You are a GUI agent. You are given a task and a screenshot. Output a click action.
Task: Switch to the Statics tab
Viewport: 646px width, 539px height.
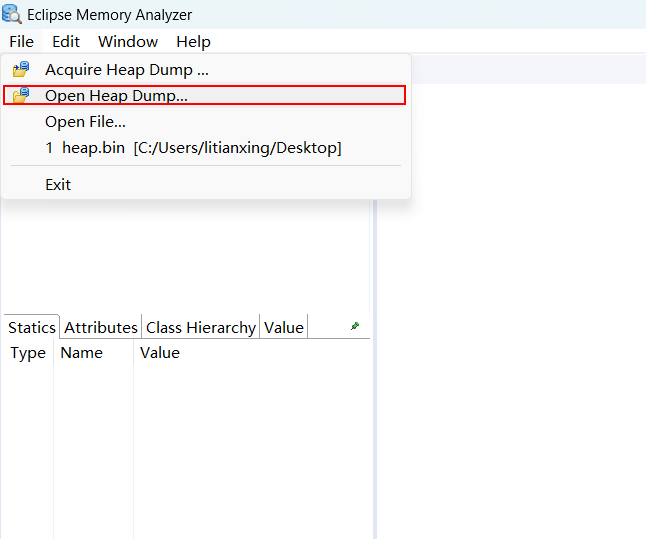coord(32,328)
